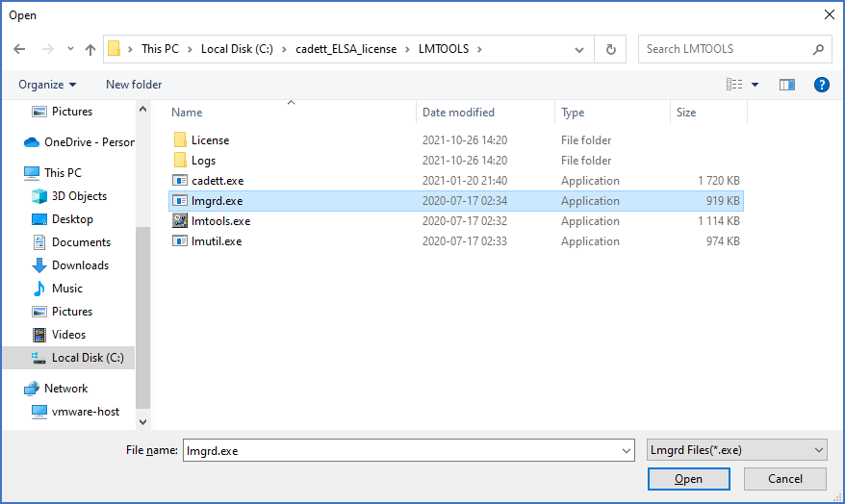Go up one folder level
The height and width of the screenshot is (504, 845).
coord(90,50)
